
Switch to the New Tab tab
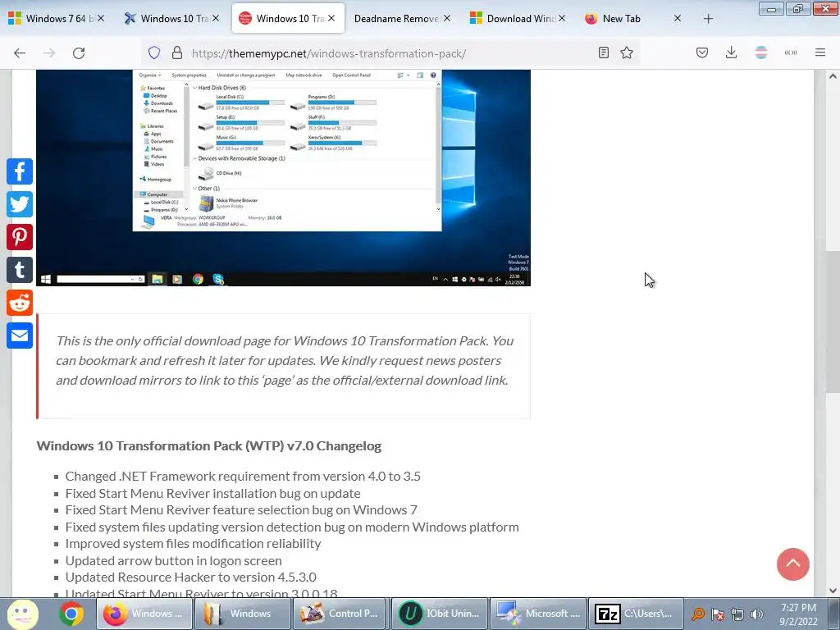coord(632,18)
